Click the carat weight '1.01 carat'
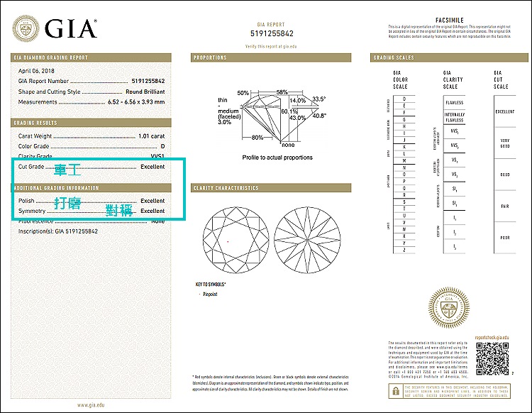Viewport: 532px width, 413px height. click(151, 136)
